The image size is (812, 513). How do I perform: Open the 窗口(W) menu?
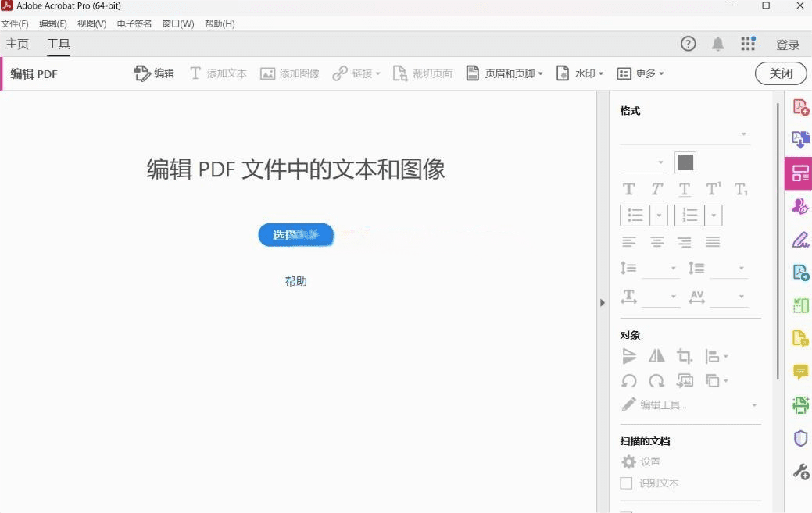tap(177, 23)
